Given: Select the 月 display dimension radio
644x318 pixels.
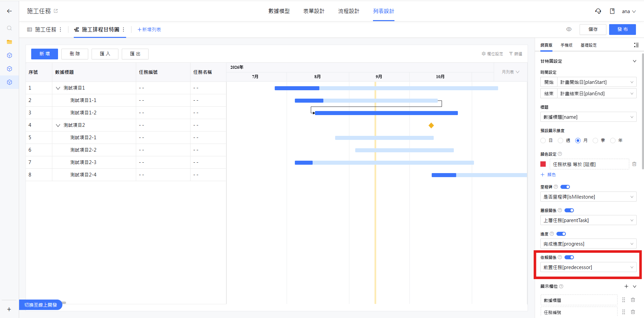Looking at the screenshot, I should point(578,141).
